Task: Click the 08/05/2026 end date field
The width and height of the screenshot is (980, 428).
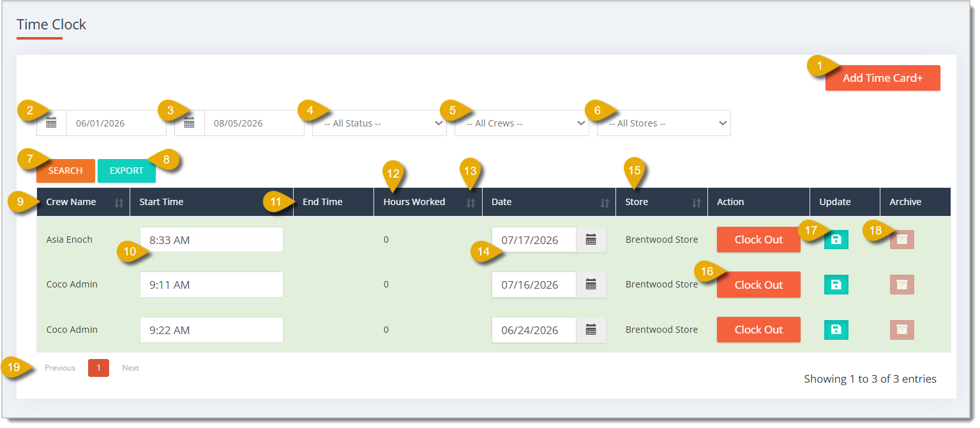Action: [x=254, y=123]
